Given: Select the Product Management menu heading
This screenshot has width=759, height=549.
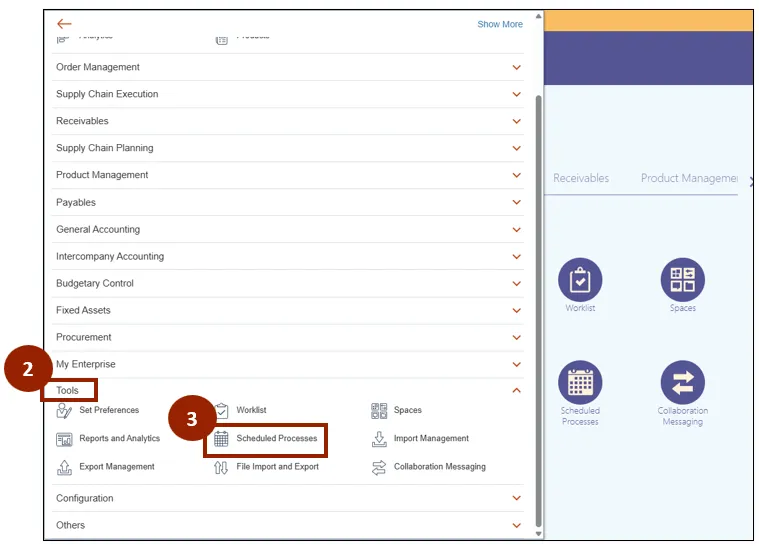Looking at the screenshot, I should pos(102,175).
